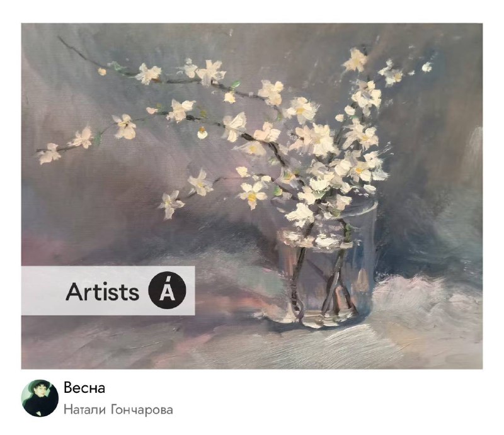Click the leftmost blossom on the long branch
This screenshot has height=435, width=504.
(x=49, y=154)
